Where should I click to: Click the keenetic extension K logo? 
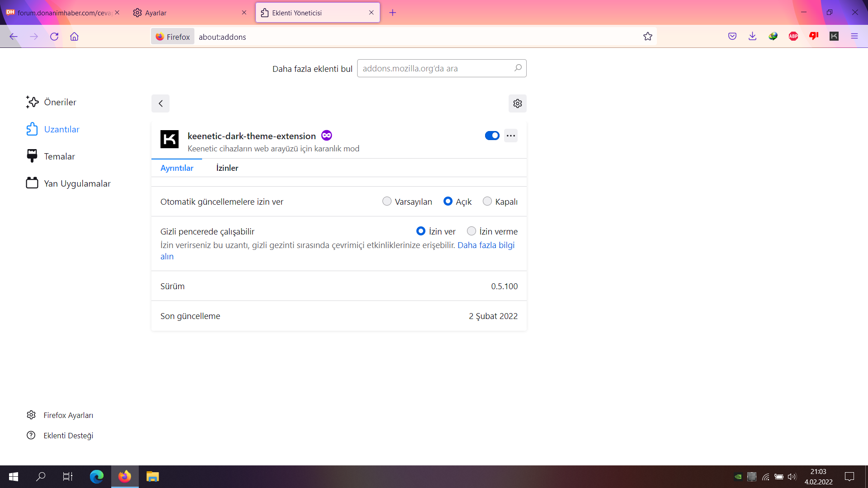click(x=170, y=139)
